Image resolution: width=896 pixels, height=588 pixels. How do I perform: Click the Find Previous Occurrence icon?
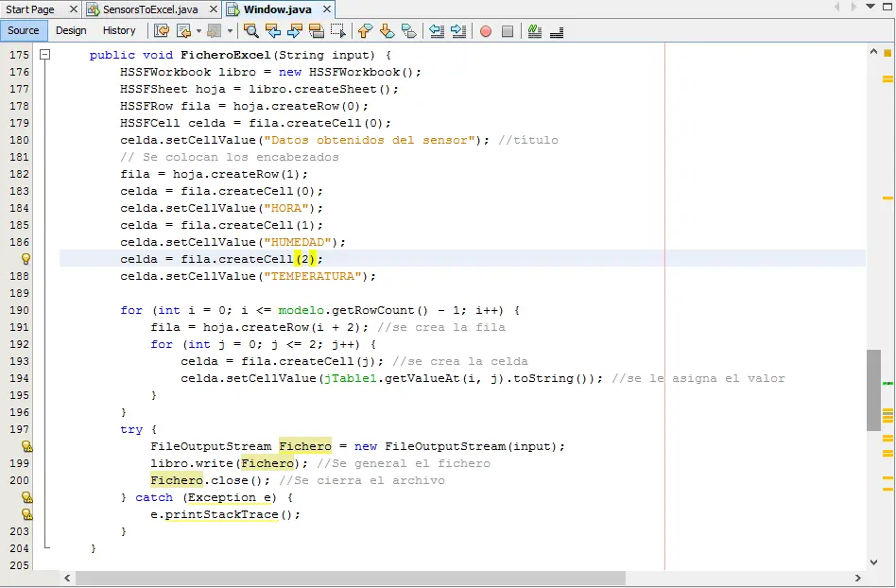tap(275, 31)
